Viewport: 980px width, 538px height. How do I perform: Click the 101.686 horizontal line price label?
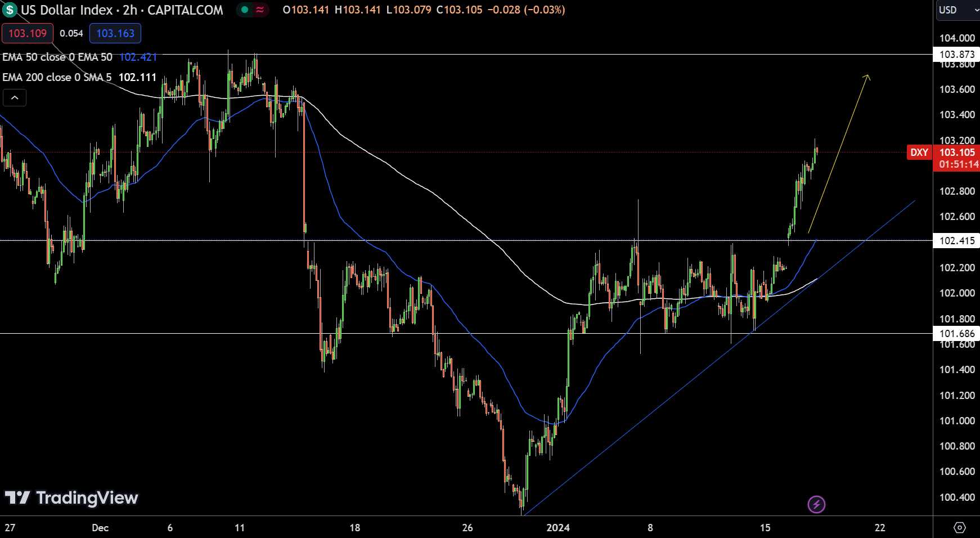coord(957,334)
